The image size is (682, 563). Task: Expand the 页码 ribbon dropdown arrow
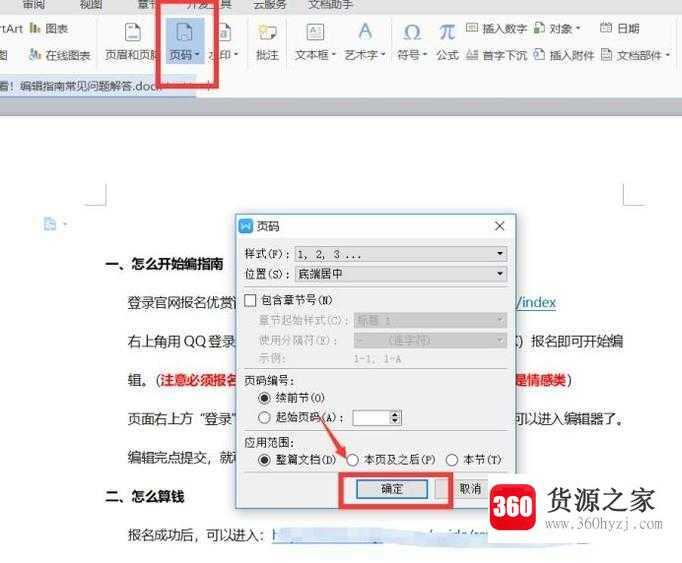click(x=197, y=55)
